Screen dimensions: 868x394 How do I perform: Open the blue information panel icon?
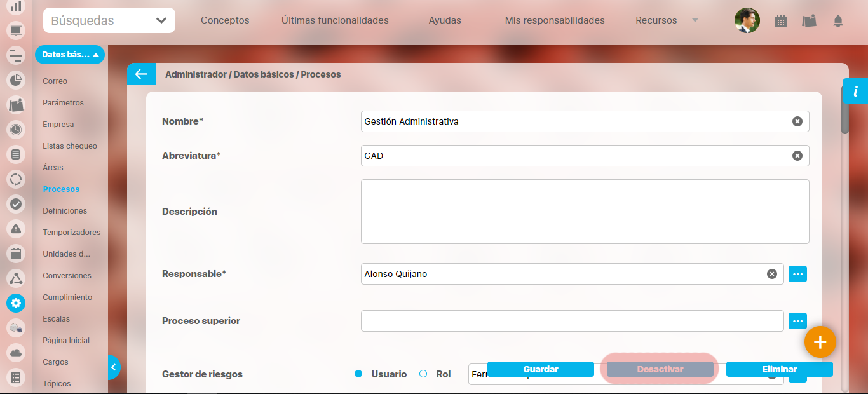pyautogui.click(x=855, y=92)
